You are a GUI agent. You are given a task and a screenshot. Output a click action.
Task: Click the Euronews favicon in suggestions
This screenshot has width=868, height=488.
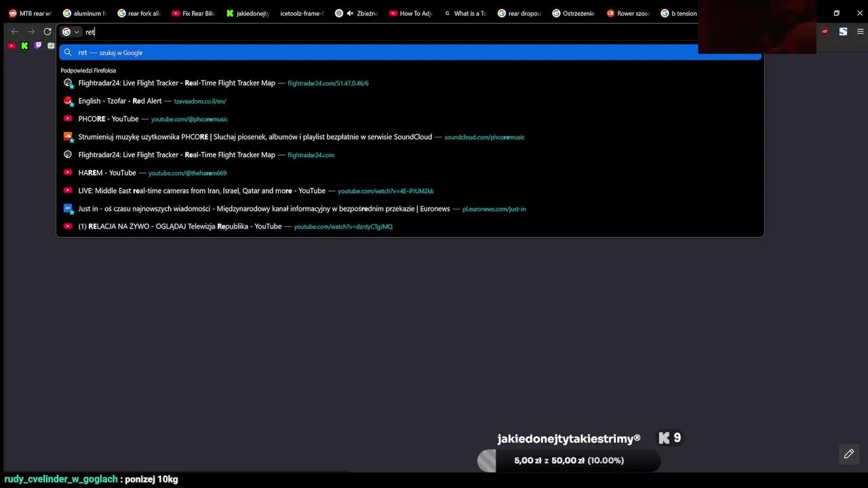pos(68,209)
